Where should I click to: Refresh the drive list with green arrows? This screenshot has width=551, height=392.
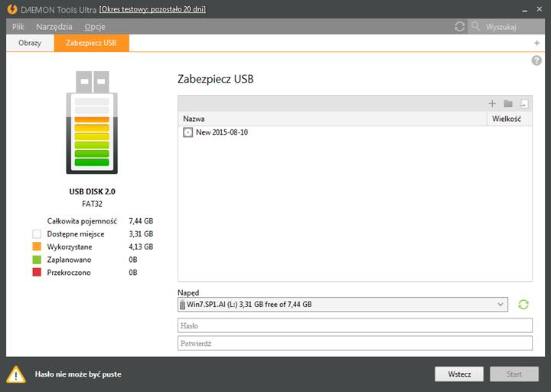523,305
